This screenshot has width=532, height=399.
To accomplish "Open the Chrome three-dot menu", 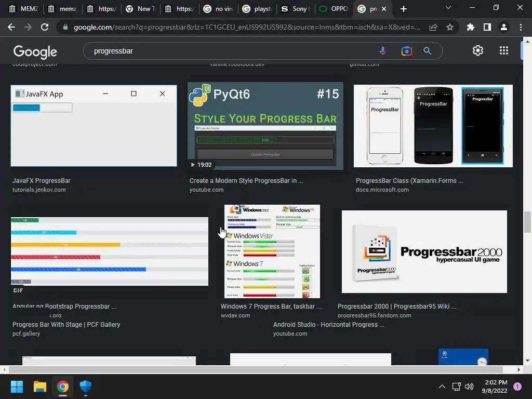I will (521, 27).
